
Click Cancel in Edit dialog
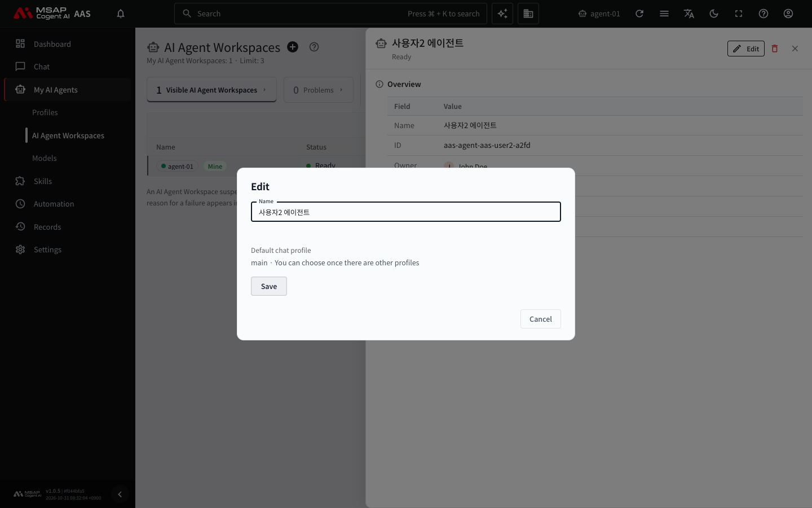pyautogui.click(x=541, y=319)
